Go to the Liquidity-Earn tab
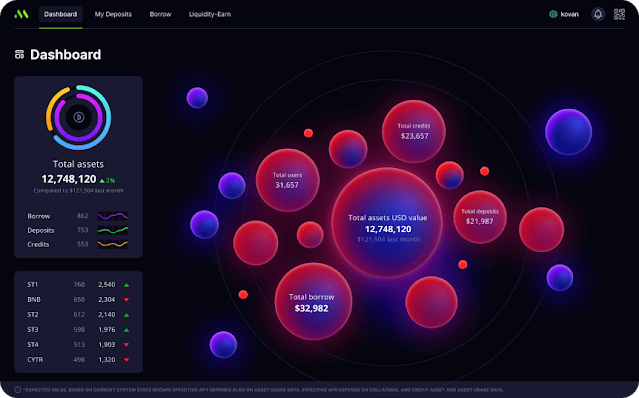This screenshot has height=398, width=639. click(x=209, y=14)
